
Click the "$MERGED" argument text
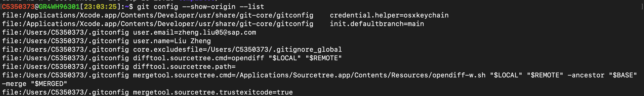point(49,84)
